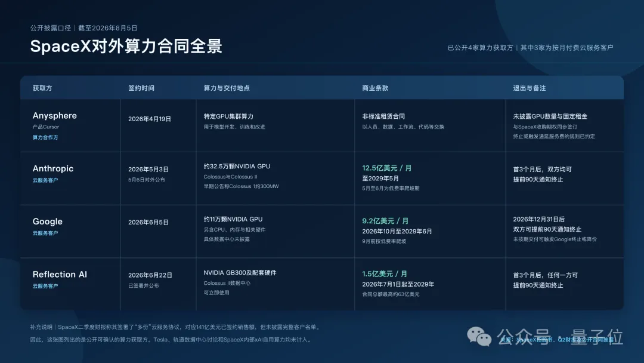Click the summary '已公开4家算力获取方'
The height and width of the screenshot is (363, 644).
[x=480, y=48]
